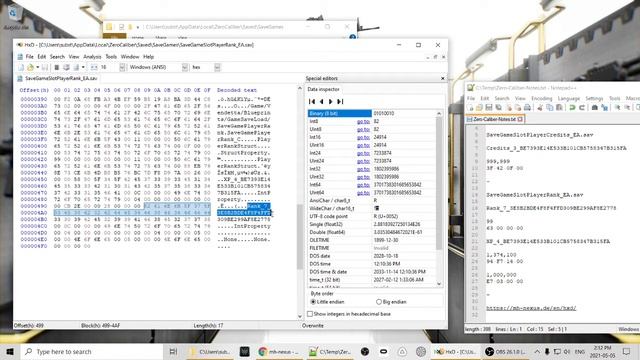Select Big endian byte order

pyautogui.click(x=391, y=302)
